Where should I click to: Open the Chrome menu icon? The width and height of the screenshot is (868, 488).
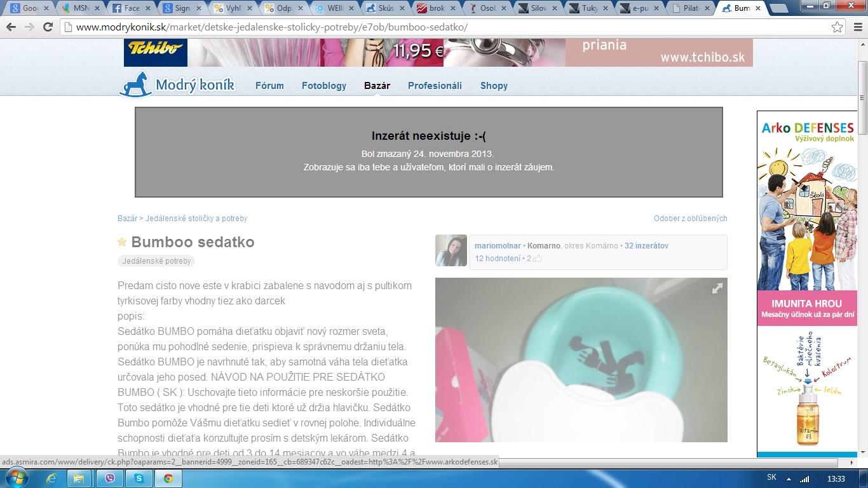pyautogui.click(x=856, y=27)
